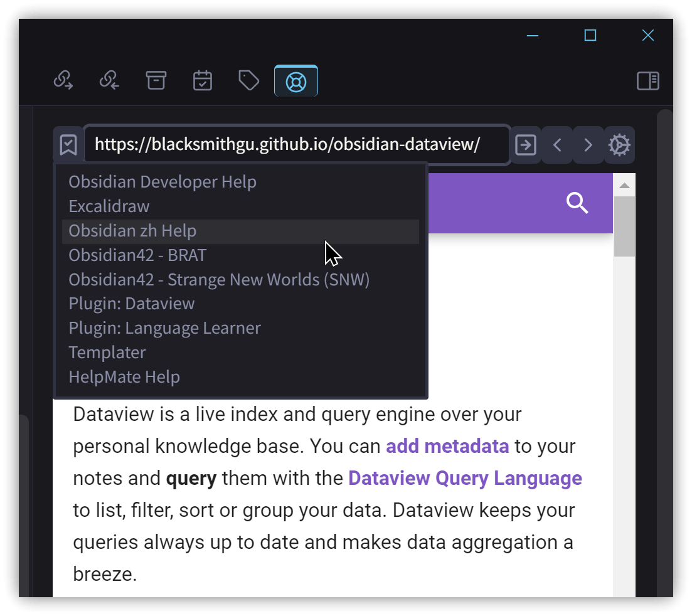Screen dimensions: 692x616
Task: Click the page scrollbar up arrow
Action: 624,185
